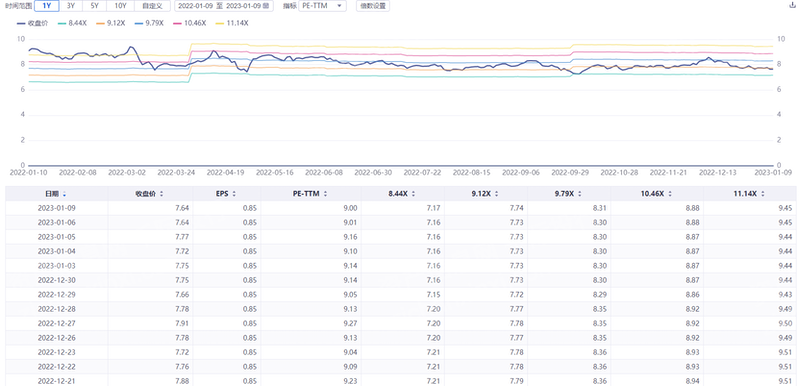Image resolution: width=800 pixels, height=386 pixels.
Task: Toggle the 9.12X legend series
Action: pos(111,23)
